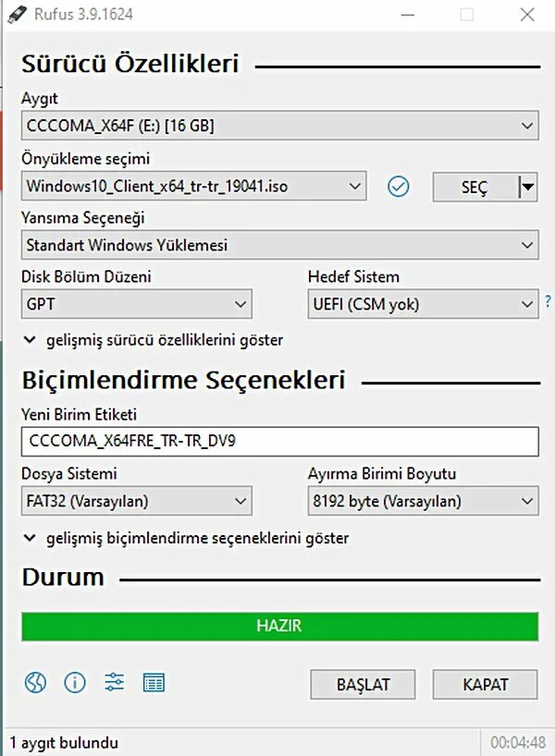Open the settings sliders icon
Viewport: 555px width, 756px height.
click(x=115, y=683)
